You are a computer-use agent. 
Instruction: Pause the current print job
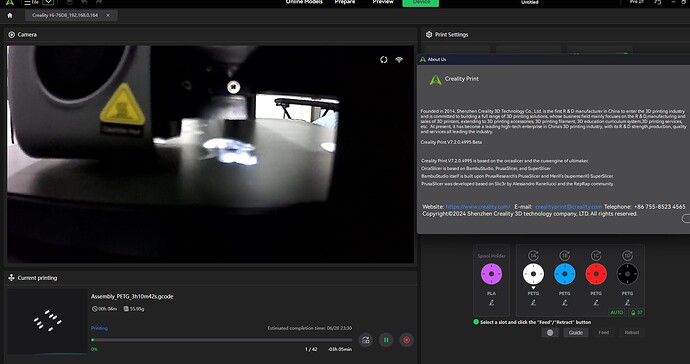pos(386,340)
